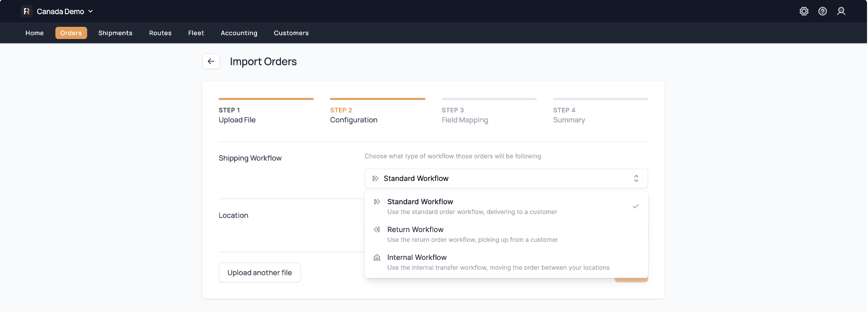Click the settings gear icon
The height and width of the screenshot is (312, 868).
click(x=804, y=11)
